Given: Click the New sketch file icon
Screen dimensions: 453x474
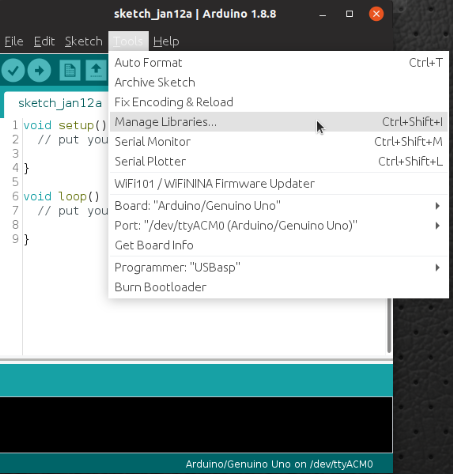Looking at the screenshot, I should [x=70, y=70].
